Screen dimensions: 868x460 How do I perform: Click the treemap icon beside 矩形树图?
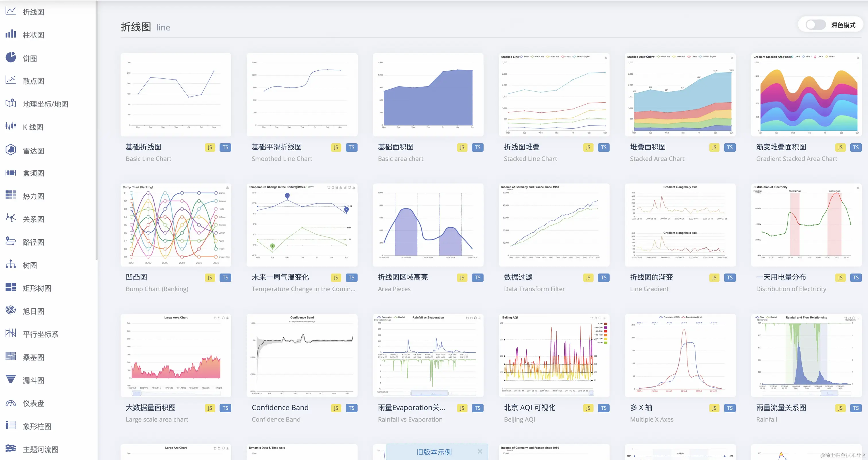tap(11, 287)
